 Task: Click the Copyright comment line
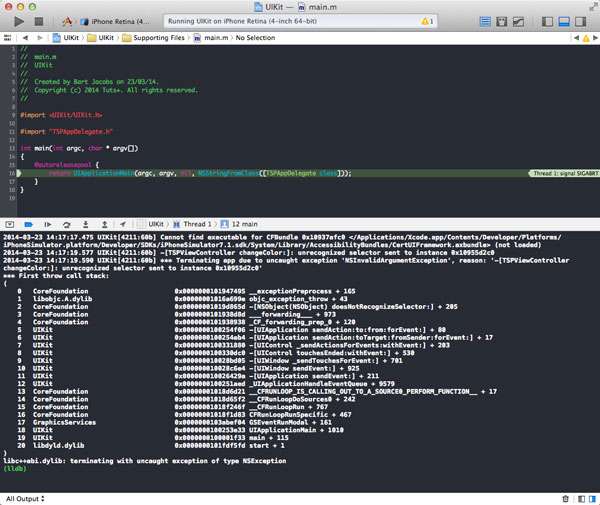(x=109, y=90)
